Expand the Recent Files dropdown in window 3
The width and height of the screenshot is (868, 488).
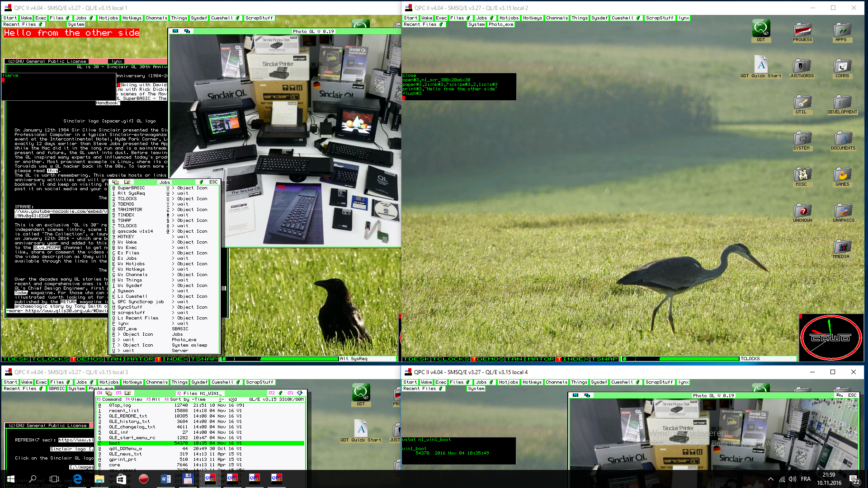41,389
